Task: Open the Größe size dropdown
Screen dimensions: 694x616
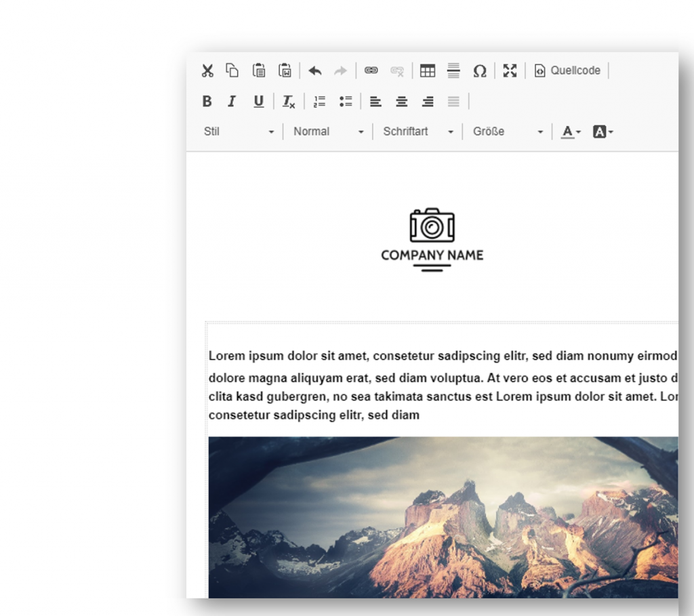Action: tap(508, 131)
